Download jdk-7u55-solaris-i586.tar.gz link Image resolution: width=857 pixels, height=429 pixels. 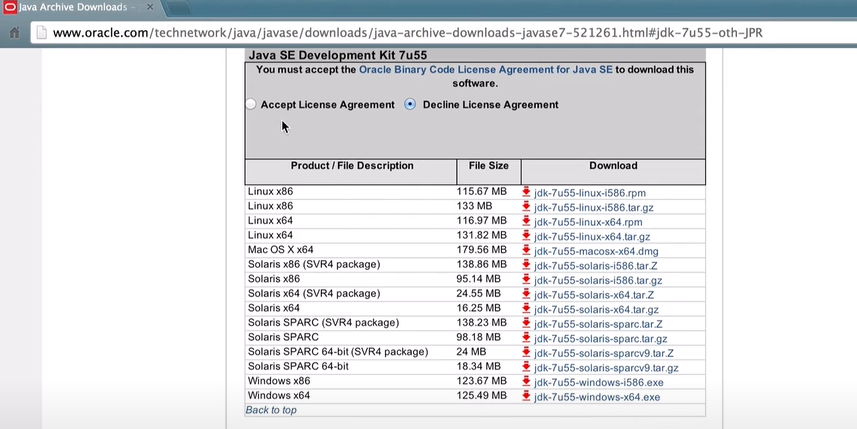tap(598, 280)
